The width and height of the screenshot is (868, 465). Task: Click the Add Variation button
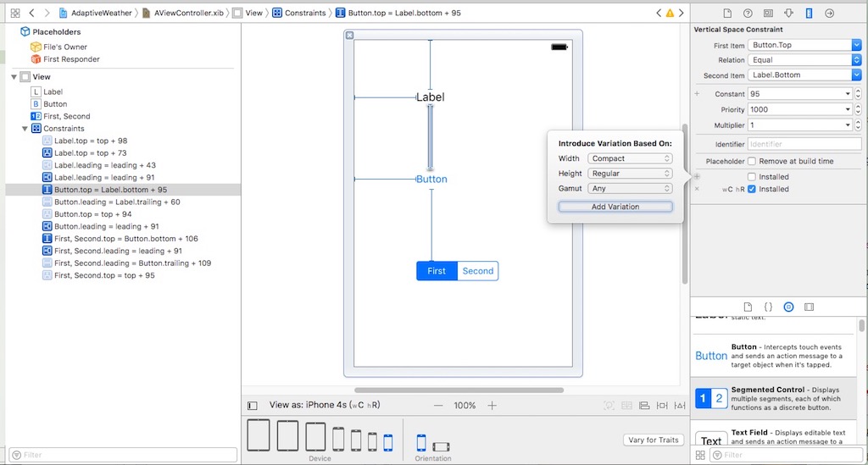tap(615, 207)
